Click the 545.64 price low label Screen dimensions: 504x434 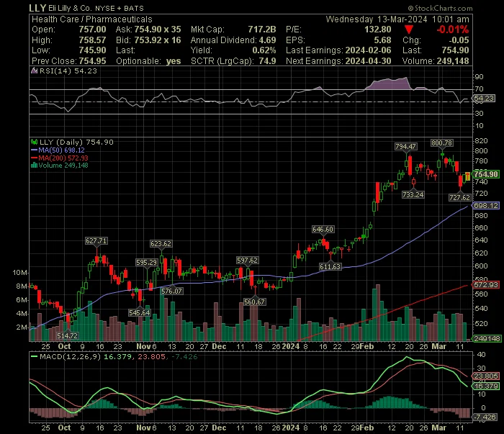[x=139, y=312]
